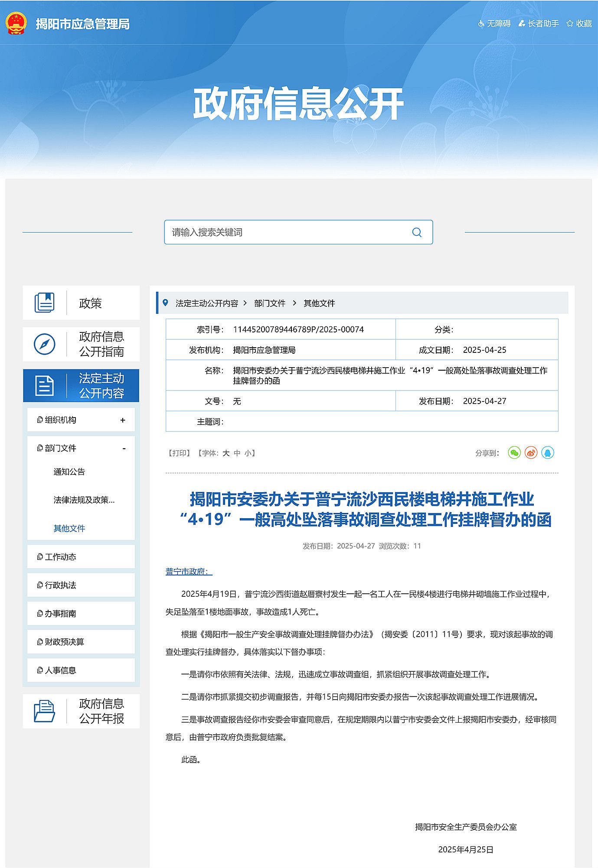
Task: Open 办事指南 sidebar item
Action: pyautogui.click(x=81, y=613)
